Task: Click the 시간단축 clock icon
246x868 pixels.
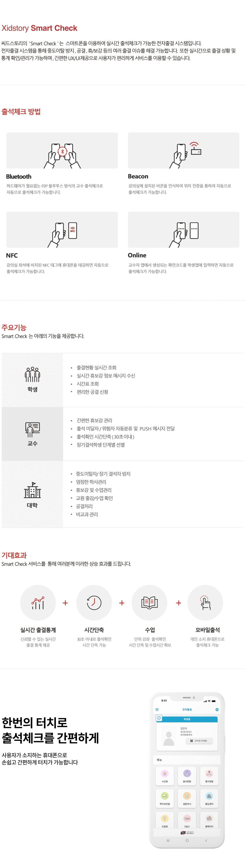Action: point(94,602)
